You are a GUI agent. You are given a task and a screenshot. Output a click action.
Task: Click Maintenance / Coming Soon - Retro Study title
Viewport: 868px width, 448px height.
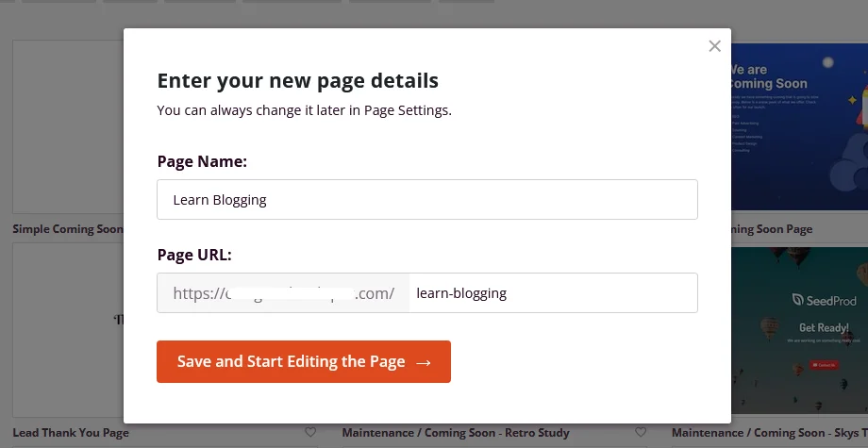click(x=456, y=433)
